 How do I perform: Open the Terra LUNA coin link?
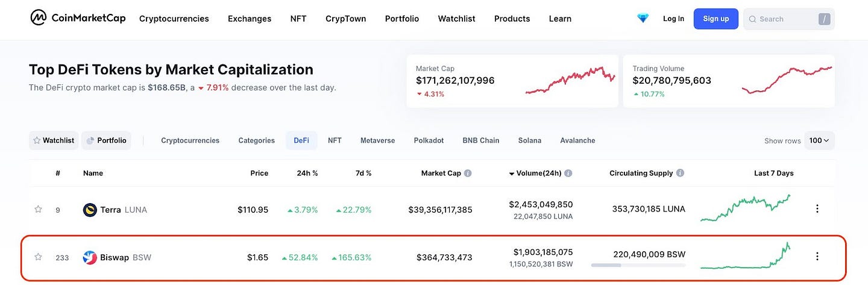tap(124, 210)
